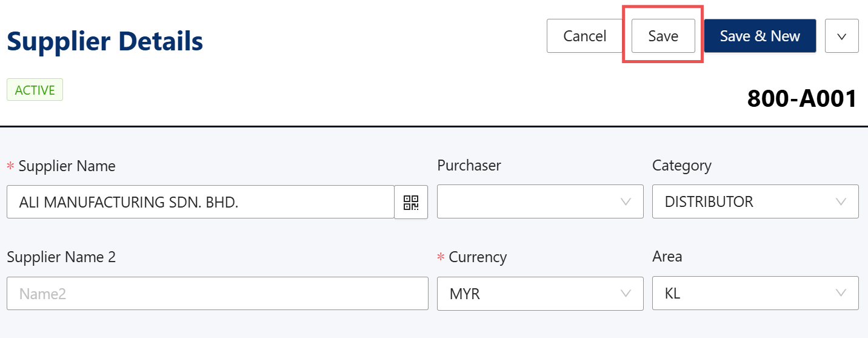Click the ACTIVE status badge
This screenshot has width=868, height=338.
(x=35, y=90)
